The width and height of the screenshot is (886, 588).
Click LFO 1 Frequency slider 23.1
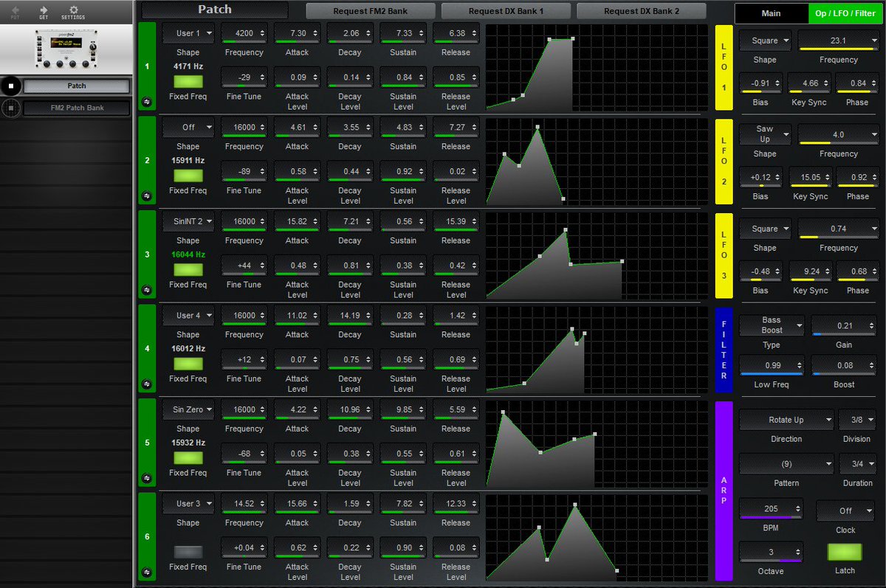(x=838, y=41)
